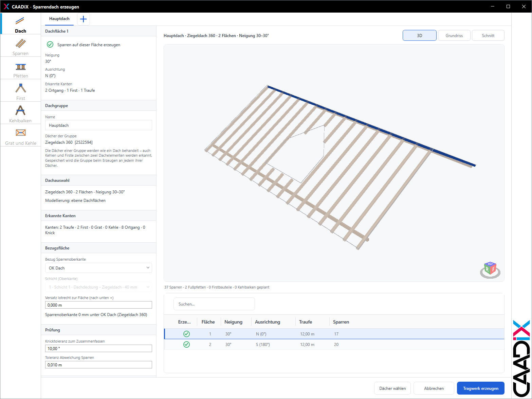Select the 'N (0°)' orientation cell
The image size is (532, 399).
261,334
